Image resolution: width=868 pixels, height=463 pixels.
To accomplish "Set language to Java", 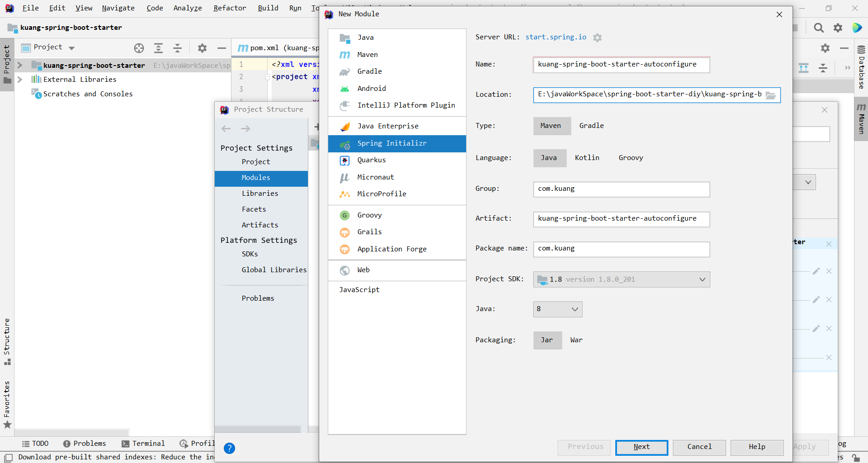I will (549, 158).
